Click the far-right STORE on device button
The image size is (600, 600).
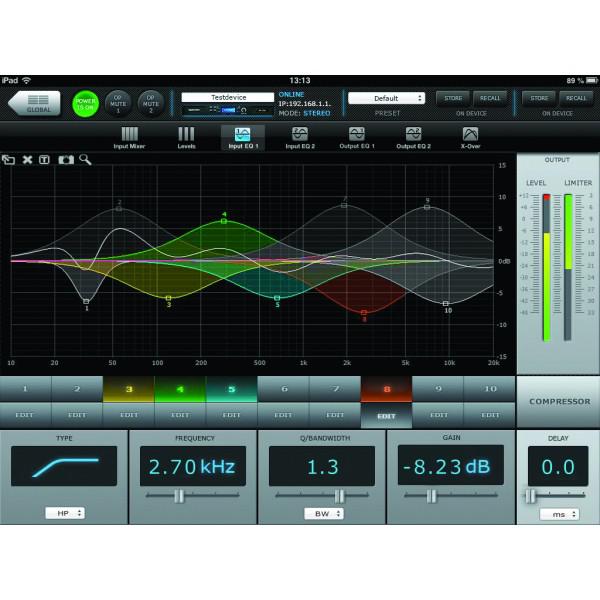pos(540,98)
